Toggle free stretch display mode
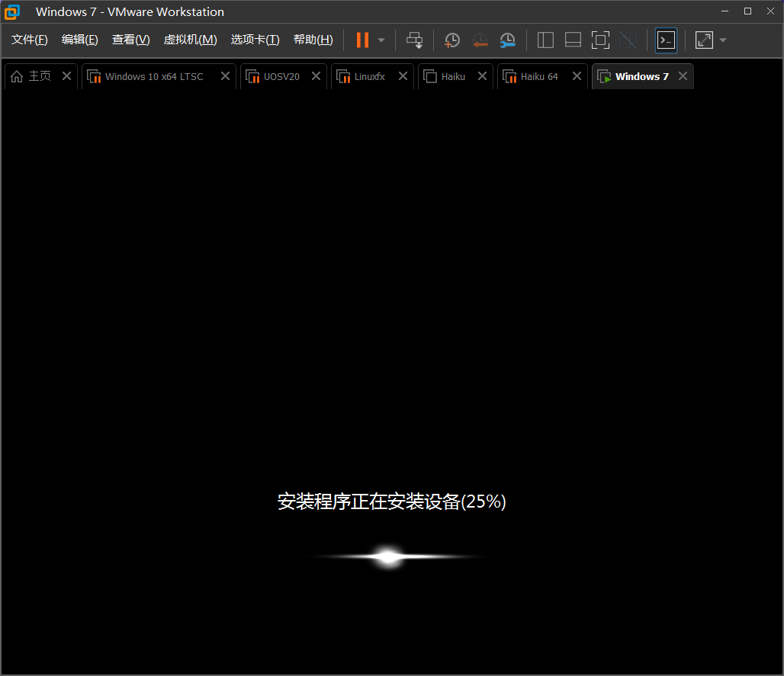The image size is (784, 676). pyautogui.click(x=702, y=40)
